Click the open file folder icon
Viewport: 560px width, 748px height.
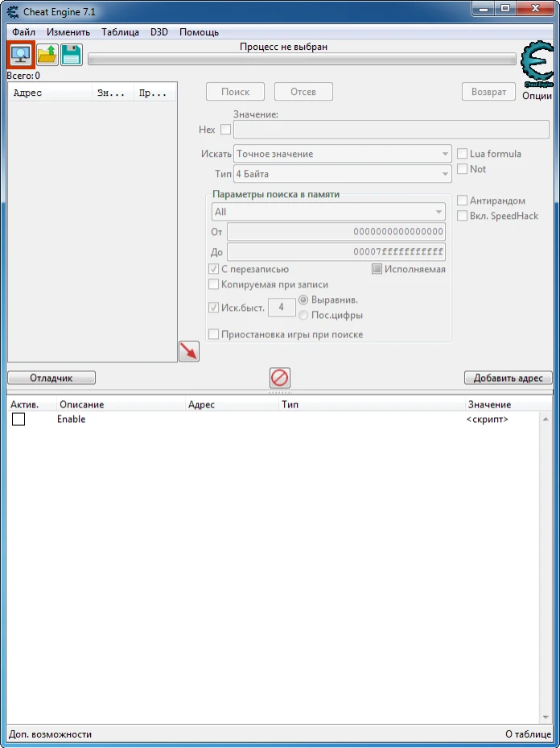[x=47, y=56]
